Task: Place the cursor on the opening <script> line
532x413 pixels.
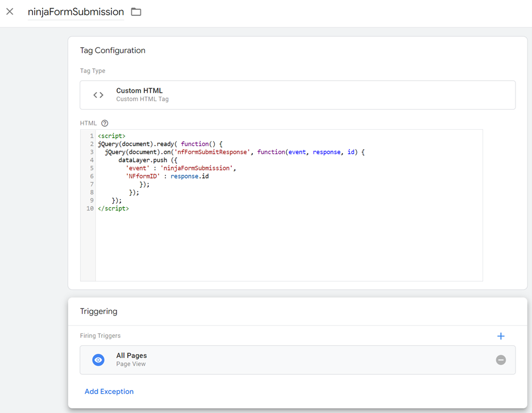Action: (x=111, y=137)
